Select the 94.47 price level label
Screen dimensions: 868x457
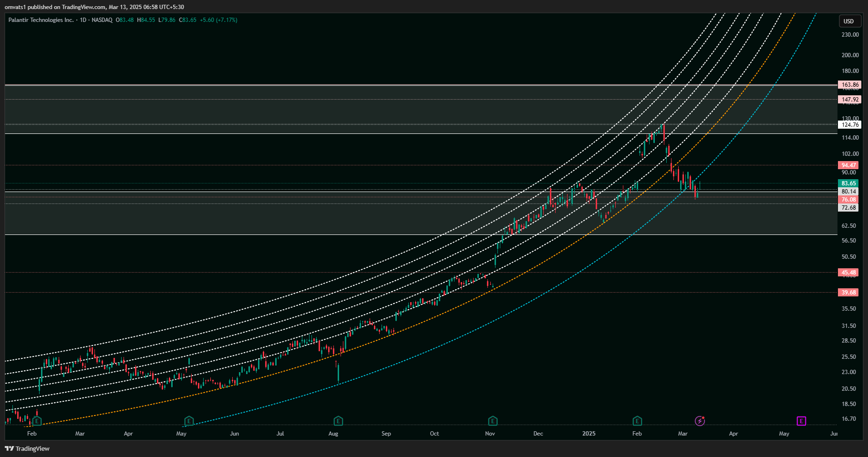(x=848, y=165)
